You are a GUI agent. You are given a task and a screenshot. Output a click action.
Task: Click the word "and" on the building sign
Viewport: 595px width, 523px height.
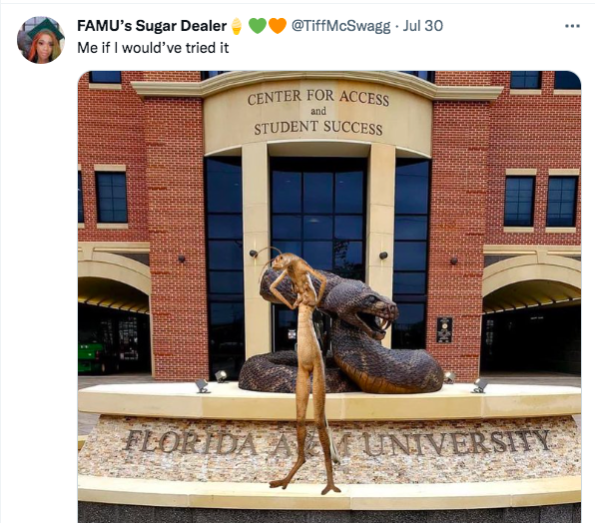pos(318,111)
